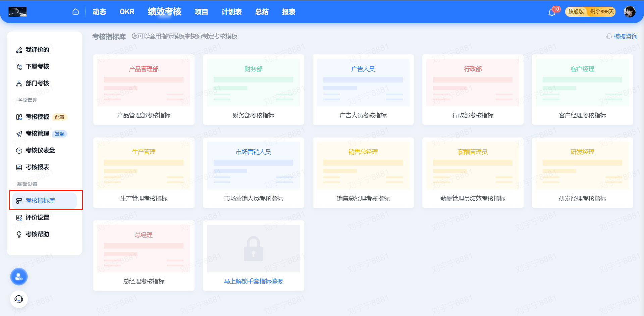Click the 市场营销人员考核指标 caption

click(253, 199)
